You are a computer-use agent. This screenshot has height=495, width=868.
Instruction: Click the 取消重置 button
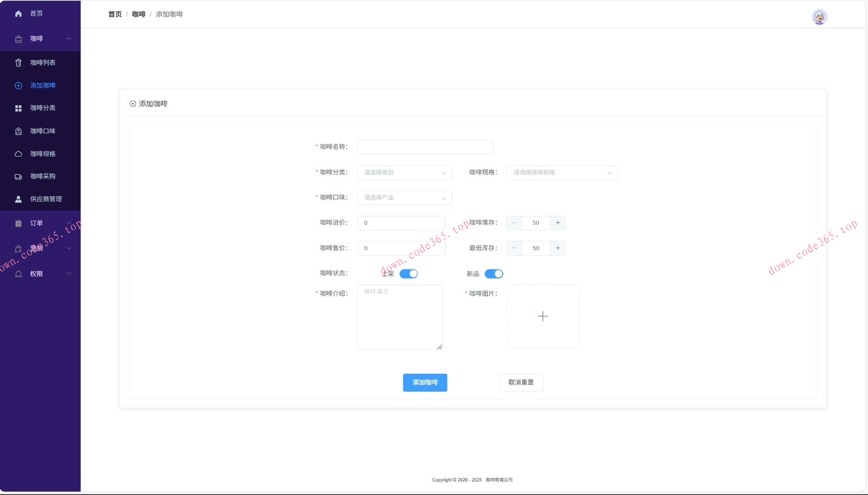click(x=521, y=383)
